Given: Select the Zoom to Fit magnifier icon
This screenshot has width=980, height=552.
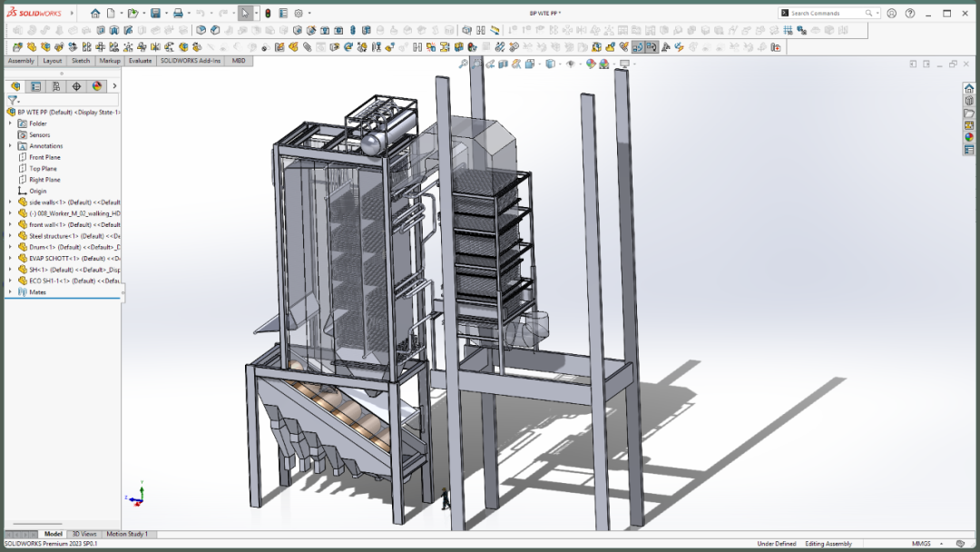Looking at the screenshot, I should (463, 64).
